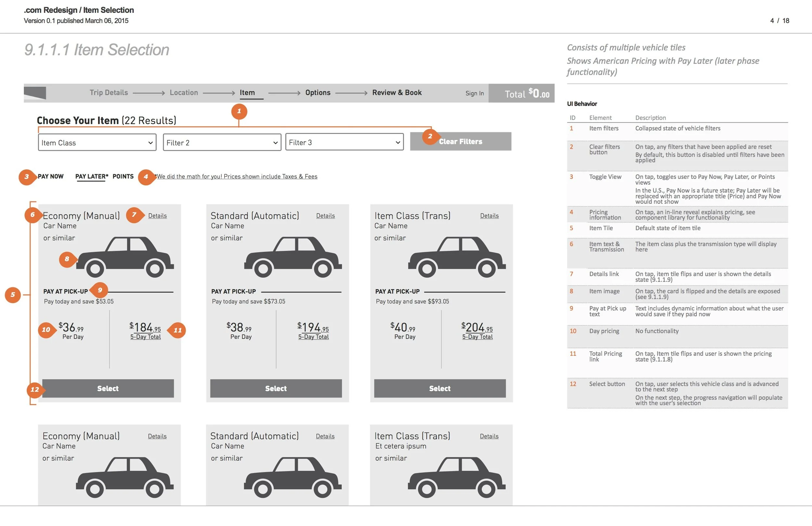Expand the Filter 2 dropdown

tap(222, 142)
